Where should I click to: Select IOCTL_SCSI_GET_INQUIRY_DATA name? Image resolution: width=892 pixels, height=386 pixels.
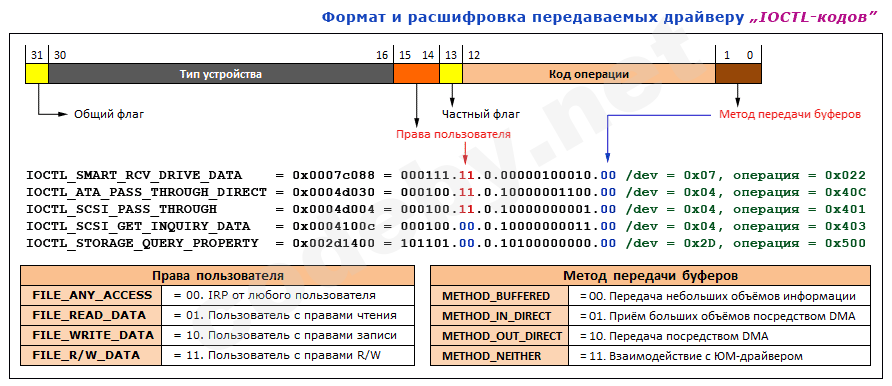click(138, 226)
